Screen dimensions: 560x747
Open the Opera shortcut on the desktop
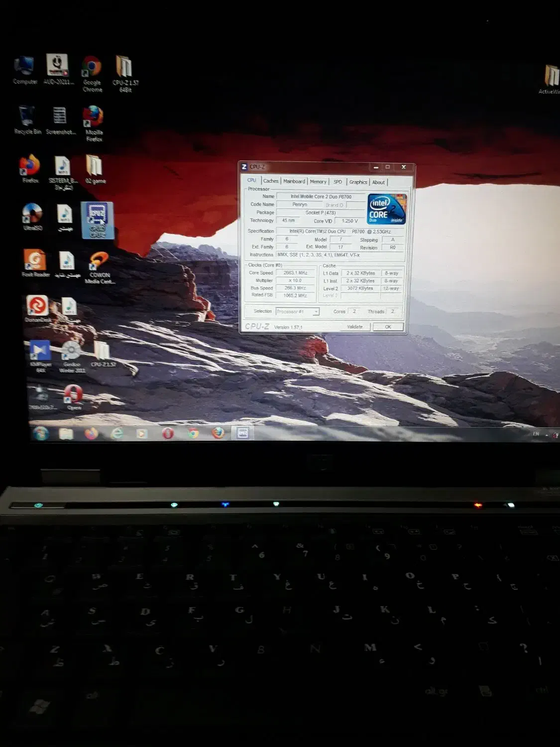pyautogui.click(x=74, y=396)
